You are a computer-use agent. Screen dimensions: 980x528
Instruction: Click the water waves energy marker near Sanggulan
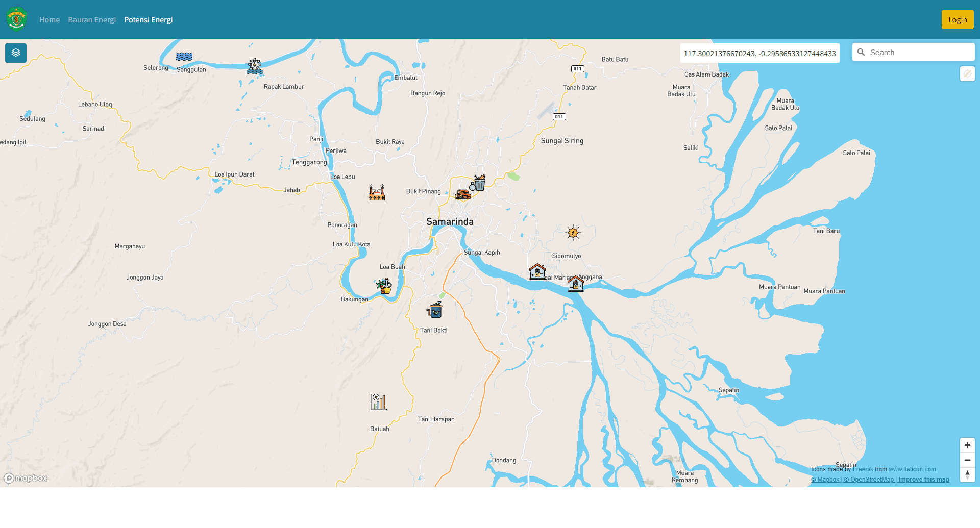(184, 57)
